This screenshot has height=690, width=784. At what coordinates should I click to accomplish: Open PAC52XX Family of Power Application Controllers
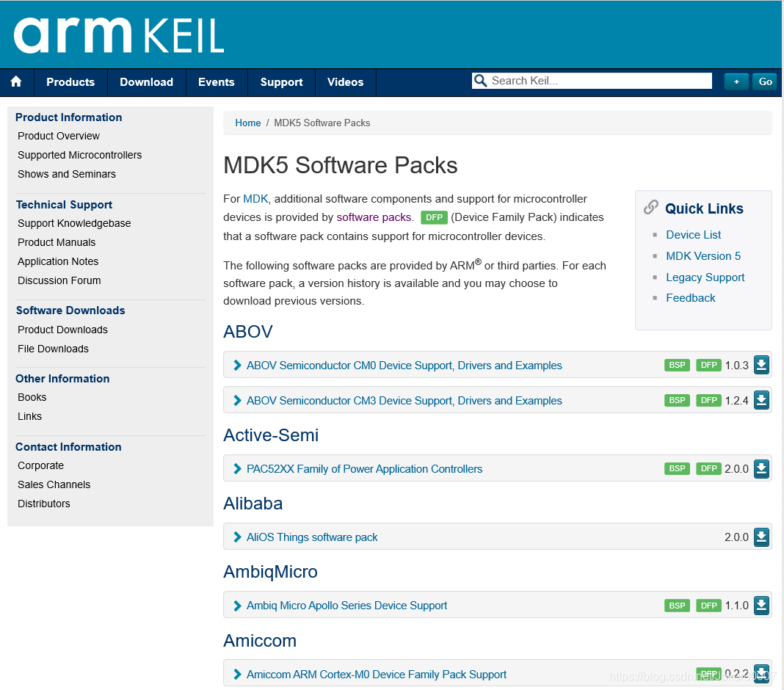click(x=365, y=469)
